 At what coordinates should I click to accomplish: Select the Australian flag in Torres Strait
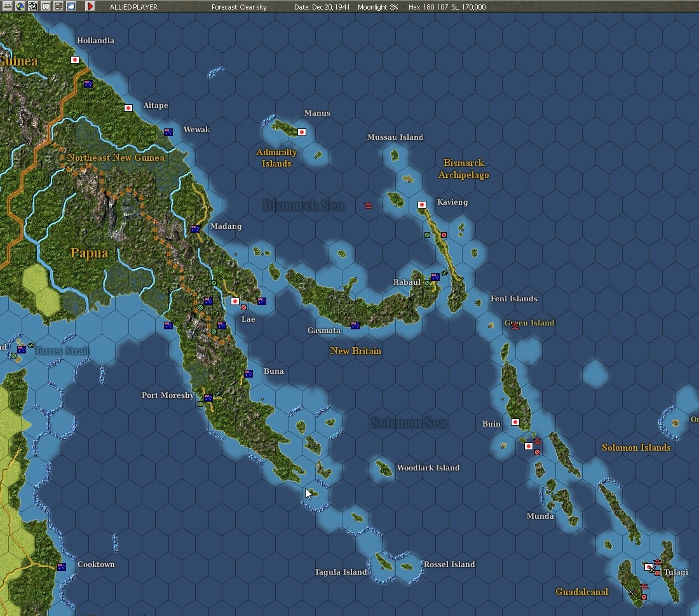[22, 349]
